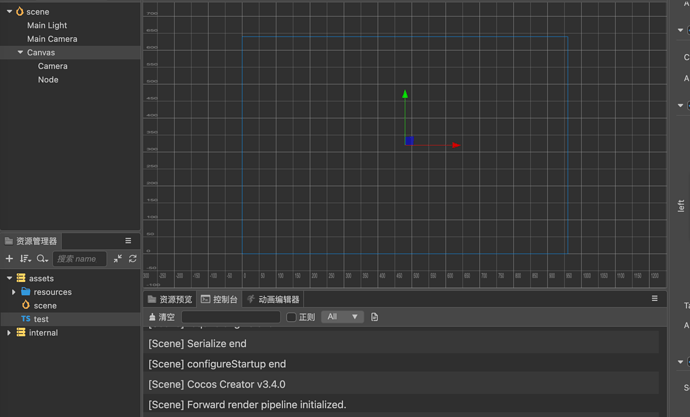Open the asset search type dropdown

coord(42,259)
